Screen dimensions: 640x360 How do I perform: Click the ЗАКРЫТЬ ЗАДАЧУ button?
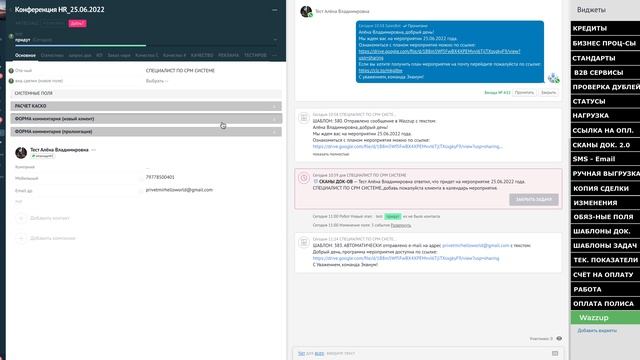533,200
